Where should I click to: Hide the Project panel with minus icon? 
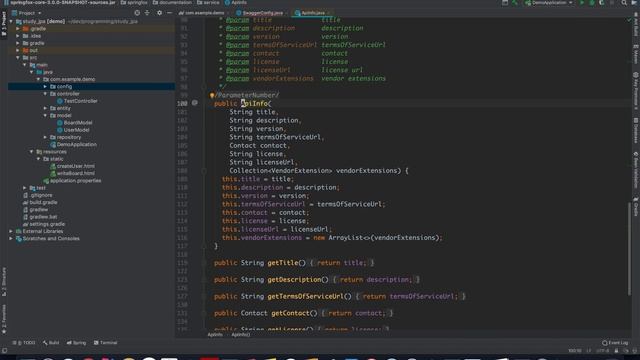pyautogui.click(x=169, y=13)
